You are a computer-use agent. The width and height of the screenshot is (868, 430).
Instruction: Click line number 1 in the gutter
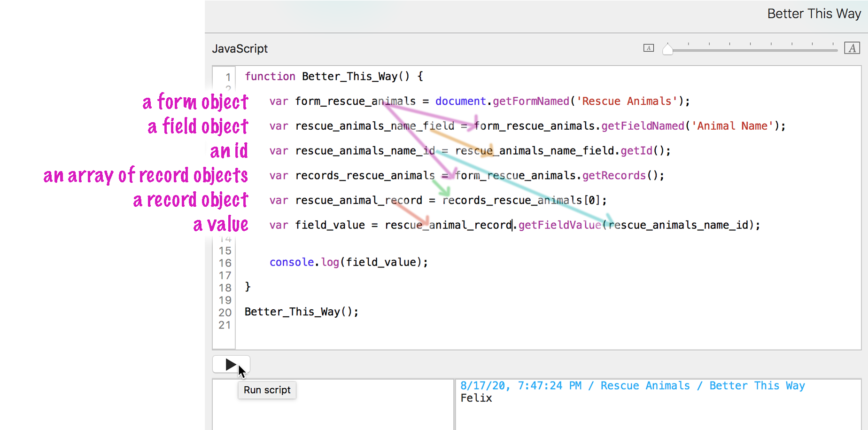tap(228, 77)
